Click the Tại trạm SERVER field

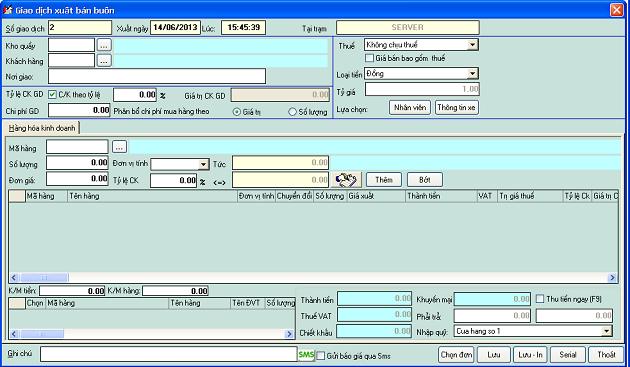(408, 28)
